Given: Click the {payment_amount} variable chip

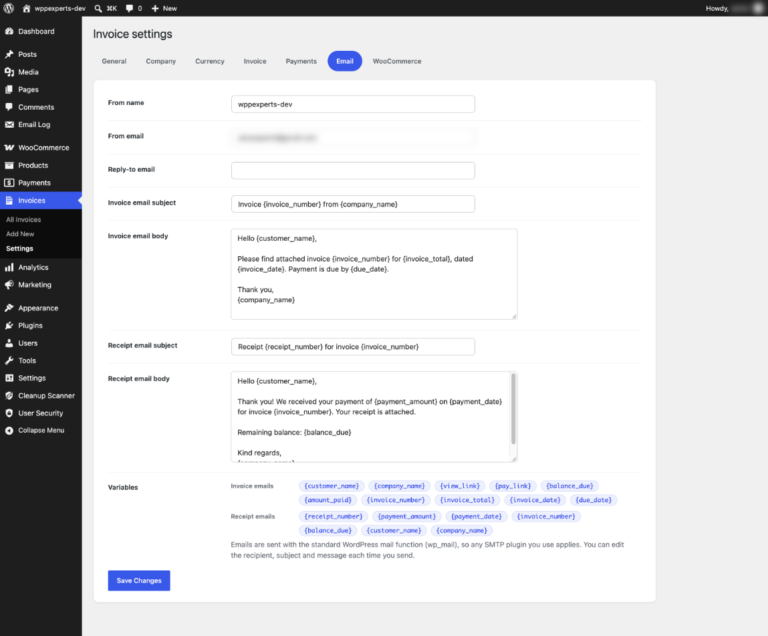Looking at the screenshot, I should point(407,516).
